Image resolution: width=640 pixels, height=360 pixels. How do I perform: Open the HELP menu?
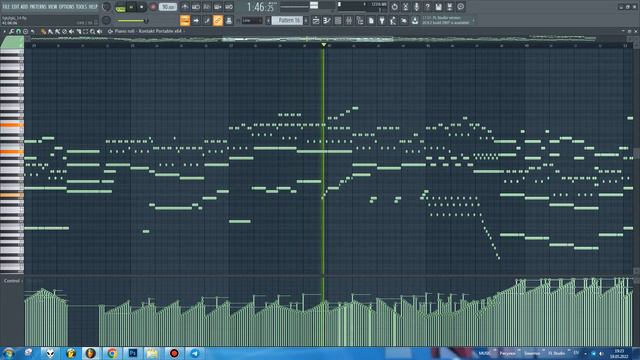(93, 7)
